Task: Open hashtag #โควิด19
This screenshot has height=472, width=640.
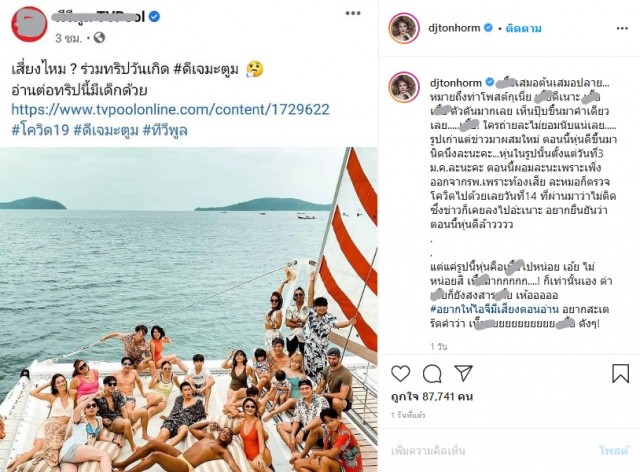Action: coord(40,130)
